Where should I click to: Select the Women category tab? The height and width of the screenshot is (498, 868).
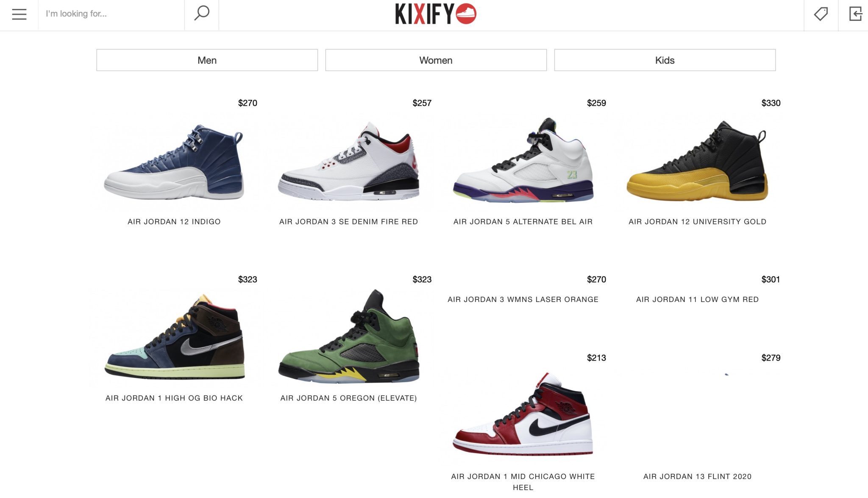436,60
